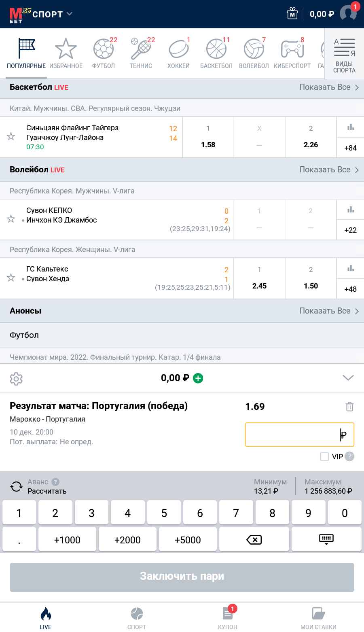Click the +1000 stake button

[x=67, y=539]
